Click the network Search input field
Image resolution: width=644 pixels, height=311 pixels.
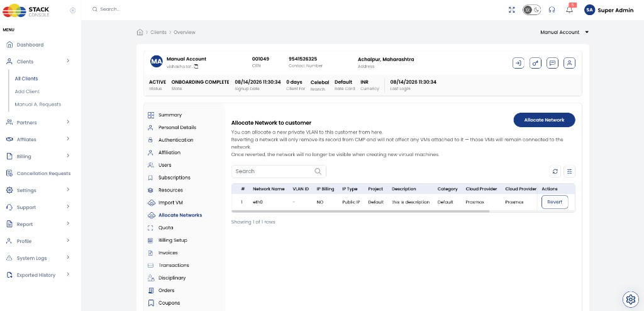tap(279, 171)
